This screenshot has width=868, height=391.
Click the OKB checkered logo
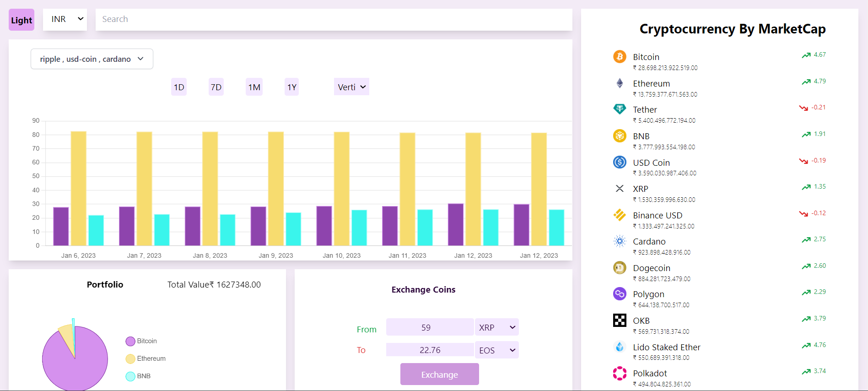point(620,320)
